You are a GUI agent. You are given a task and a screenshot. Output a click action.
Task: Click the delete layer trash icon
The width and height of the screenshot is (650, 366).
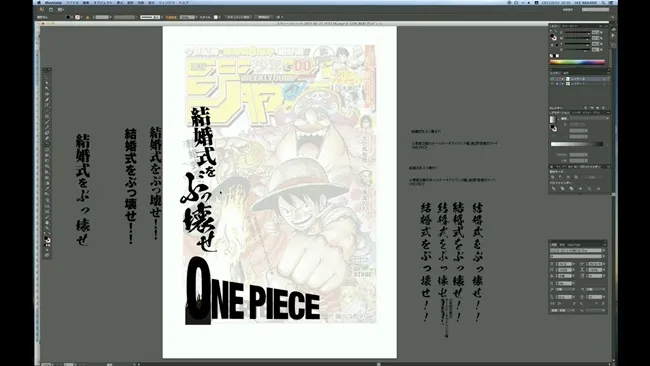point(604,108)
